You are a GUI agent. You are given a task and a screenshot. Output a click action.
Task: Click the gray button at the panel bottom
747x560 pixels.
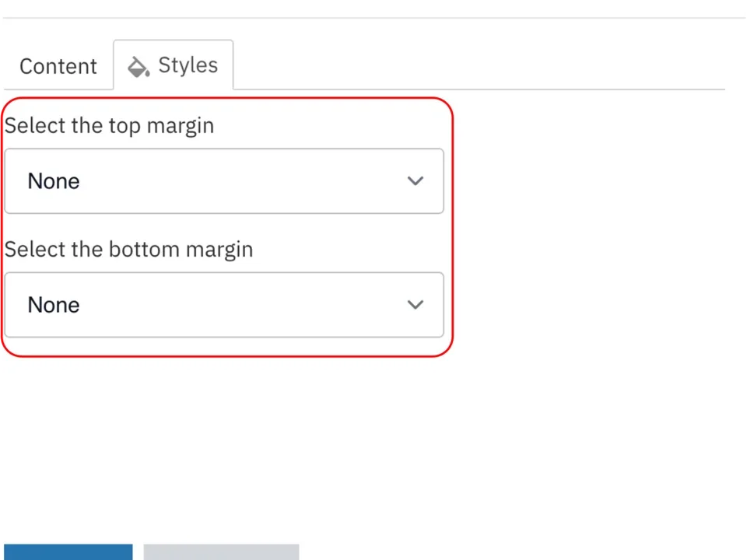[221, 552]
